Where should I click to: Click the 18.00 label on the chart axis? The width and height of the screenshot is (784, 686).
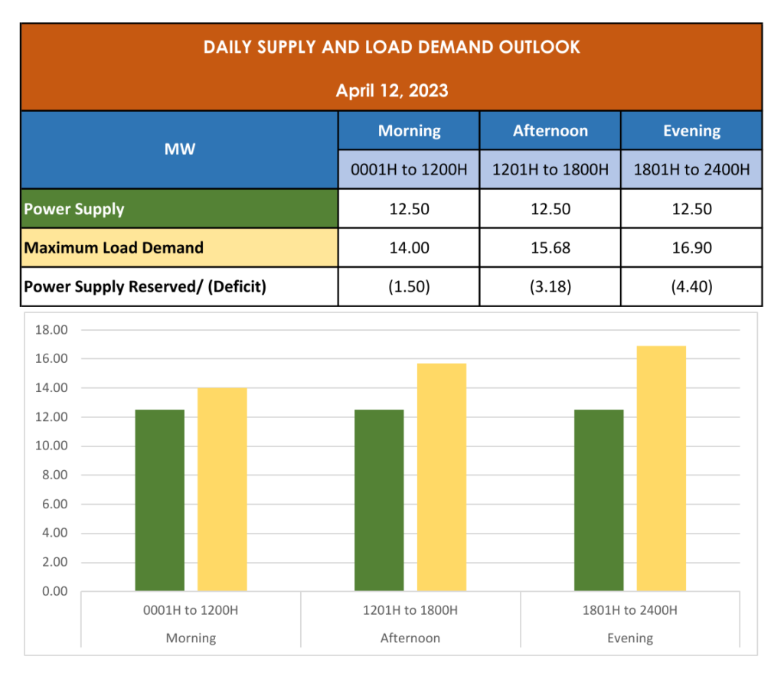click(52, 330)
